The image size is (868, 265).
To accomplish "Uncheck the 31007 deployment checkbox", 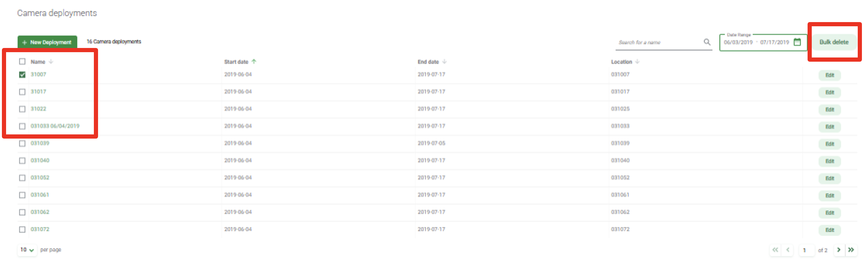I will pyautogui.click(x=22, y=75).
